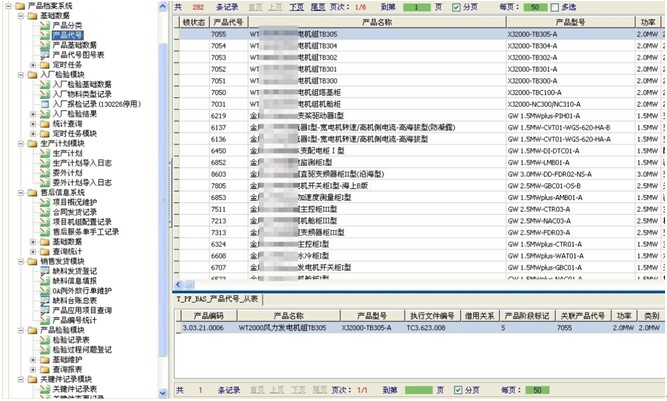Open 检验记录表 using its icon
Image resolution: width=667 pixels, height=401 pixels.
[x=45, y=337]
